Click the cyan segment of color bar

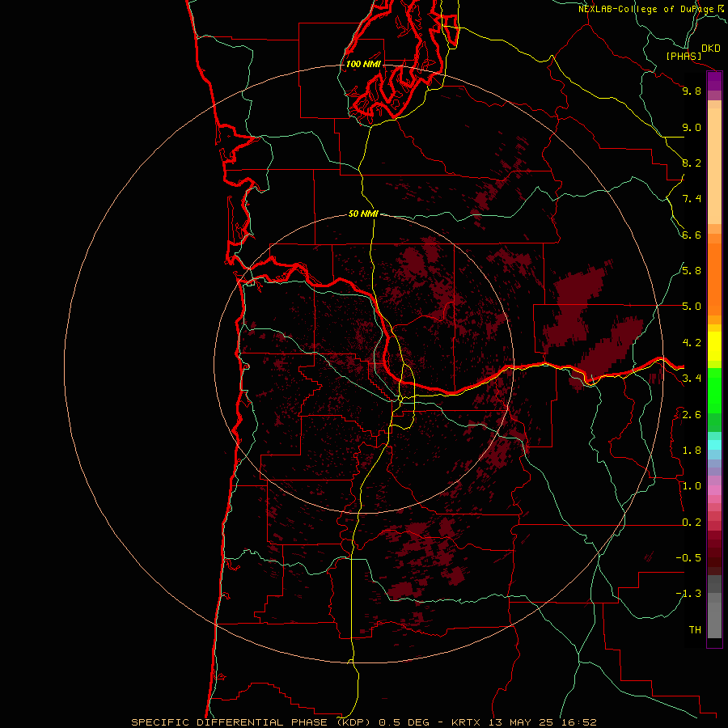[714, 445]
